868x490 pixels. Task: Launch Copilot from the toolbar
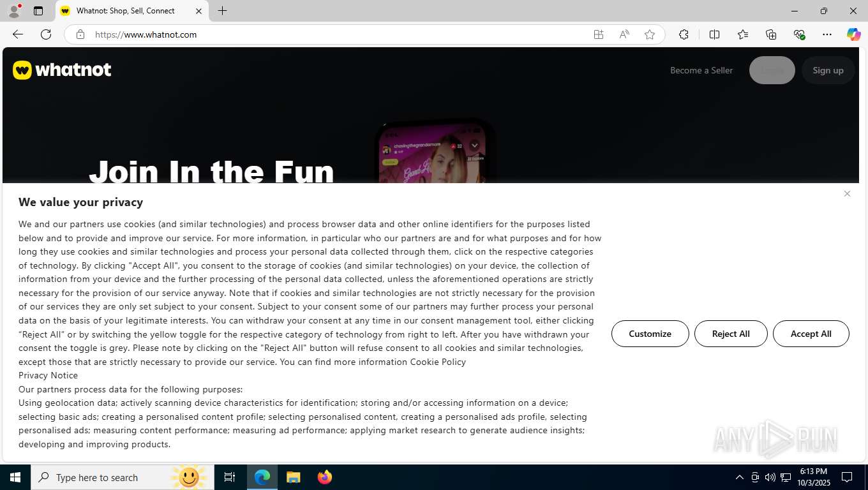(x=853, y=34)
